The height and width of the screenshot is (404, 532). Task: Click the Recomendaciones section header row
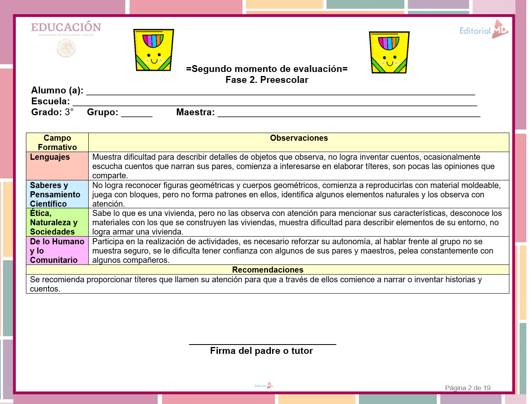[x=267, y=270]
